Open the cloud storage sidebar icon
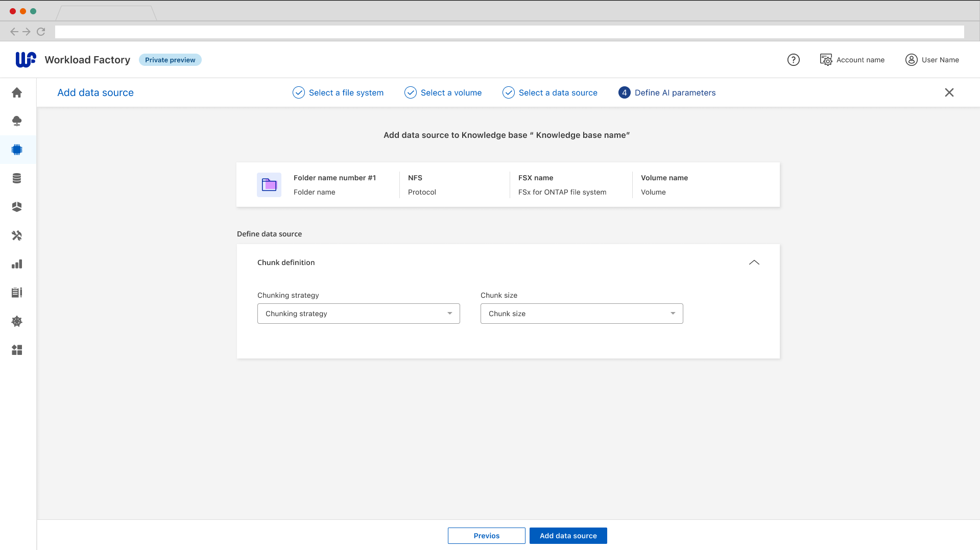The height and width of the screenshot is (550, 980). [17, 121]
